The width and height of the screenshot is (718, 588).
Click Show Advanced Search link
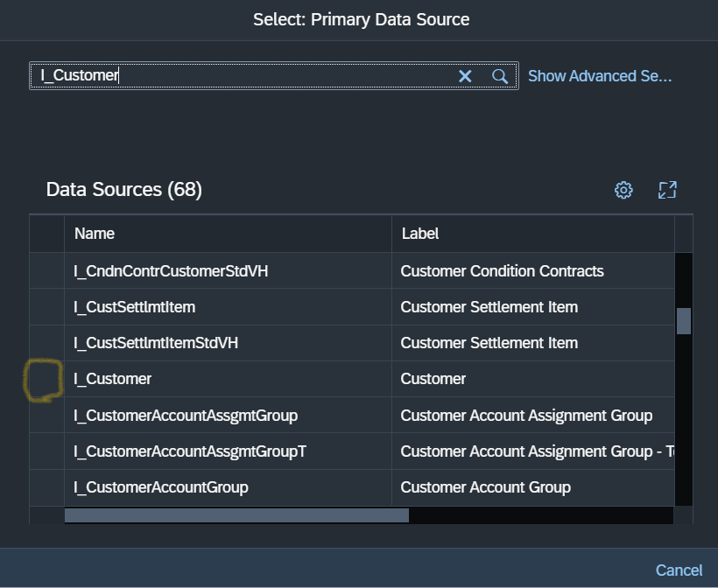coord(600,76)
